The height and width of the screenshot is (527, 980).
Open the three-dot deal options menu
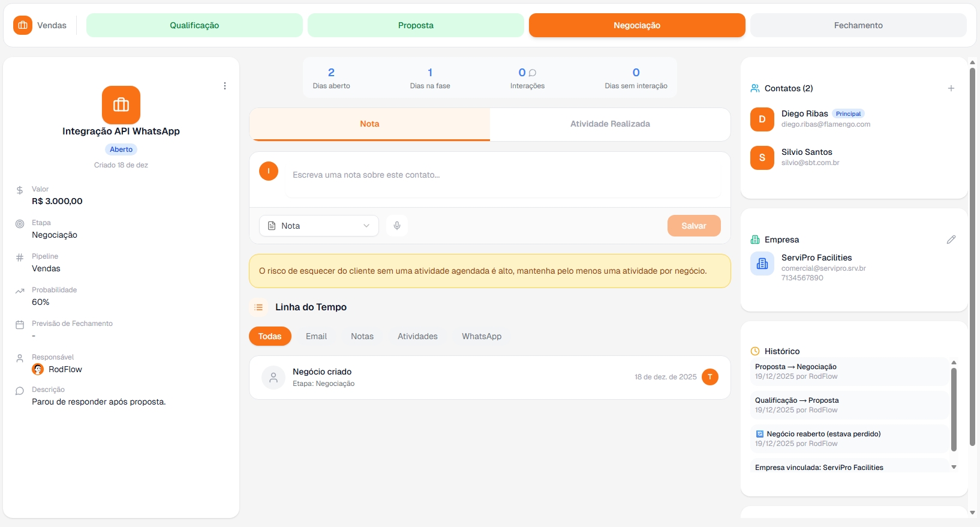coord(225,86)
